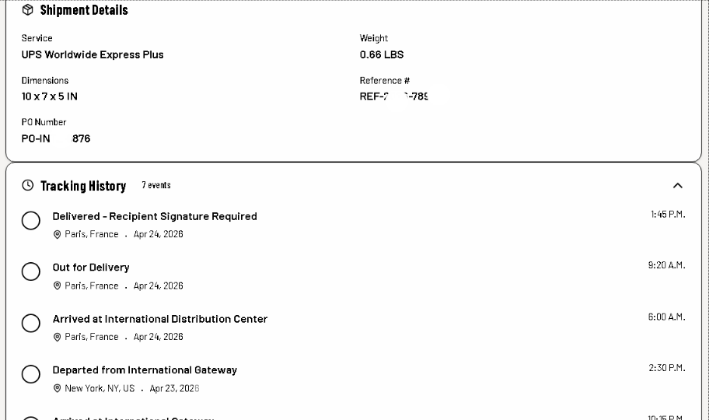709x420 pixels.
Task: Click the Out for Delivery circle marker
Action: point(31,272)
